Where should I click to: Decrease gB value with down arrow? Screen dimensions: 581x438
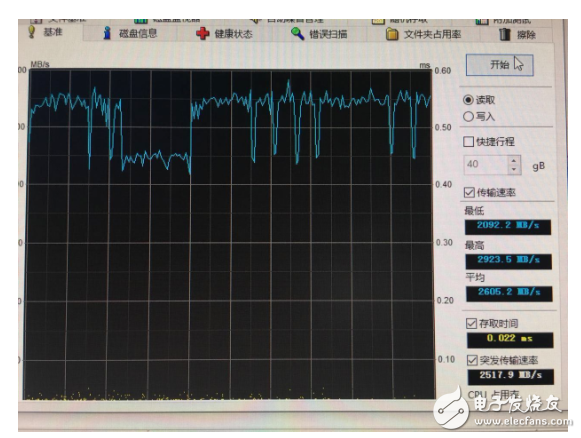[x=514, y=169]
